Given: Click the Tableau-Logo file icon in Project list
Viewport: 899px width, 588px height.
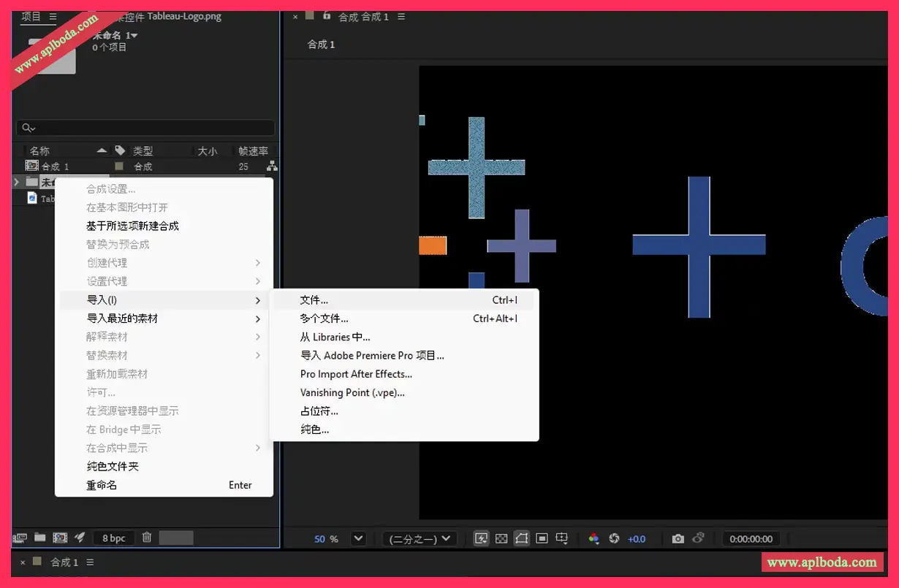Looking at the screenshot, I should 32,198.
